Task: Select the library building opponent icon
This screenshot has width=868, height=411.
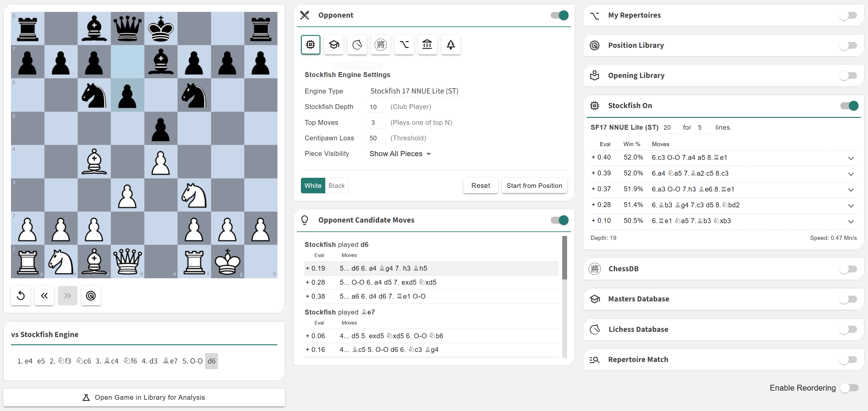Action: [427, 44]
